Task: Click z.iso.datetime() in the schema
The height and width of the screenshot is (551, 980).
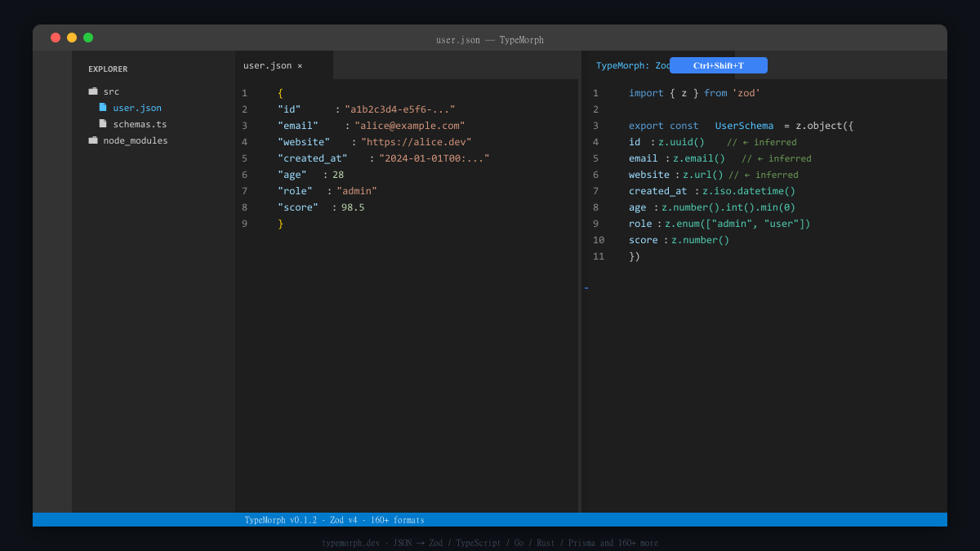Action: [x=749, y=191]
